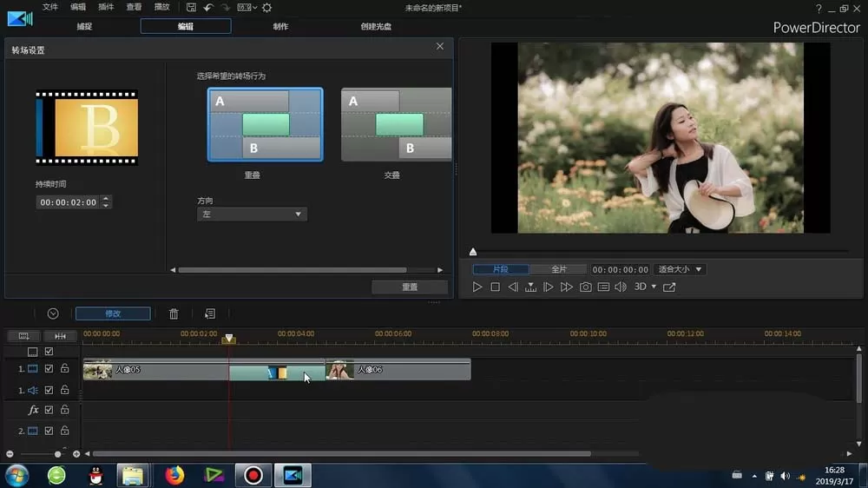Open the 文件 menu
The height and width of the screenshot is (488, 868).
(50, 7)
